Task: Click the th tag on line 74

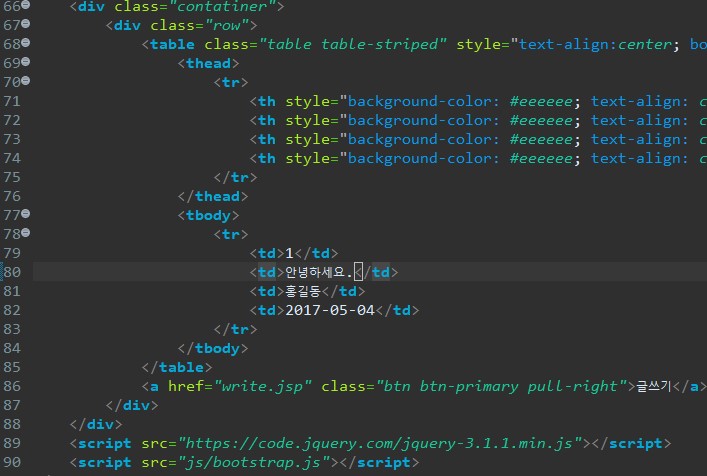Action: click(267, 158)
